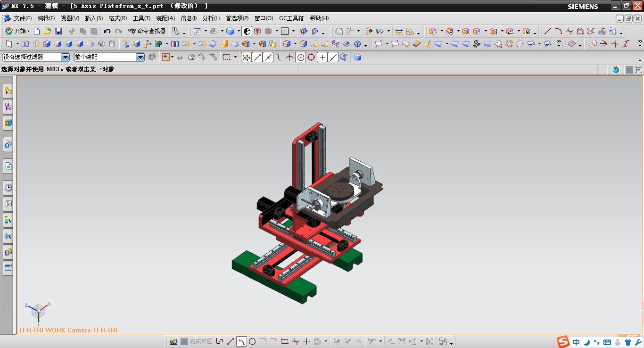Open the Part Navigator sidebar icon
The image size is (644, 348).
(x=8, y=107)
